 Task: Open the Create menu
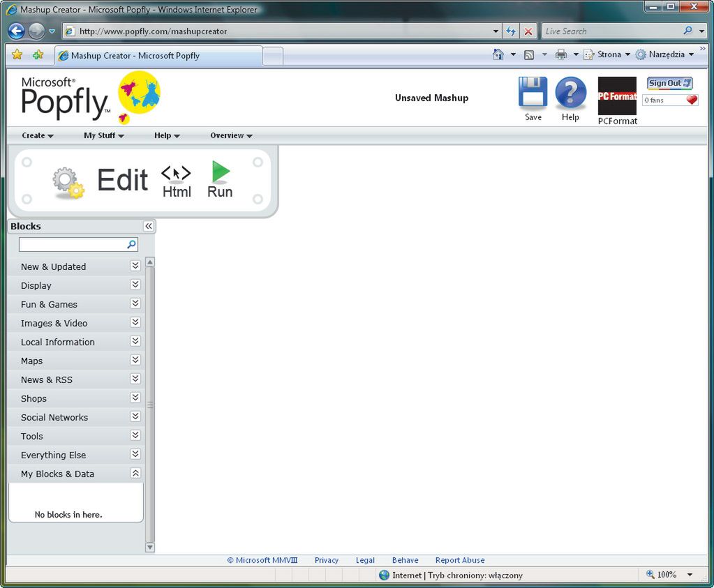(37, 135)
